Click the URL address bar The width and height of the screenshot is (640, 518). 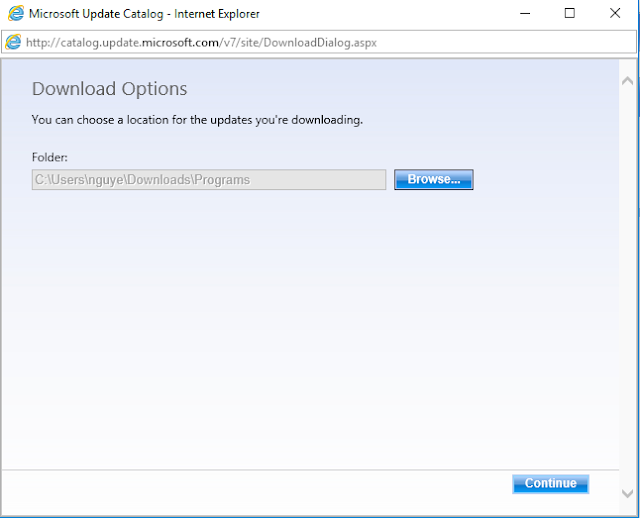[x=318, y=42]
